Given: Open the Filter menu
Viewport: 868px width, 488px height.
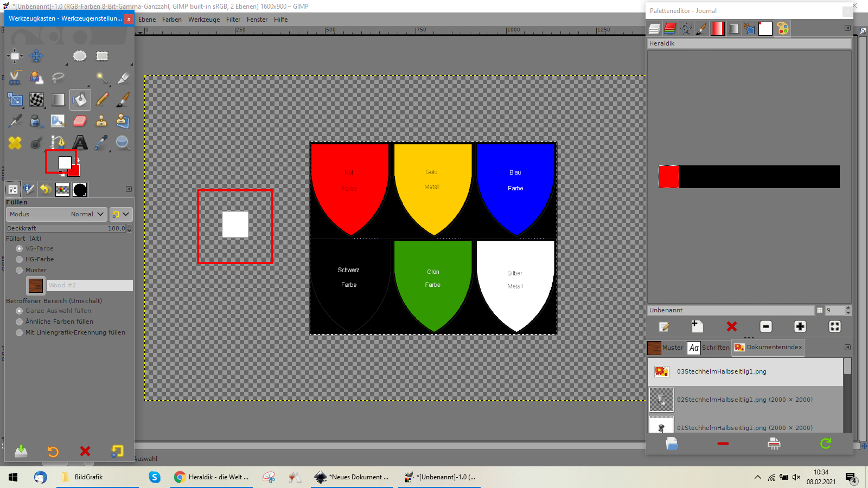Looking at the screenshot, I should click(233, 20).
